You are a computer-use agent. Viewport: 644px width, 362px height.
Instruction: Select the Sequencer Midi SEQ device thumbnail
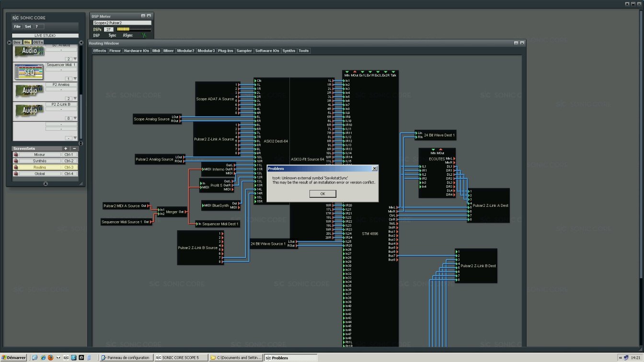click(x=29, y=72)
